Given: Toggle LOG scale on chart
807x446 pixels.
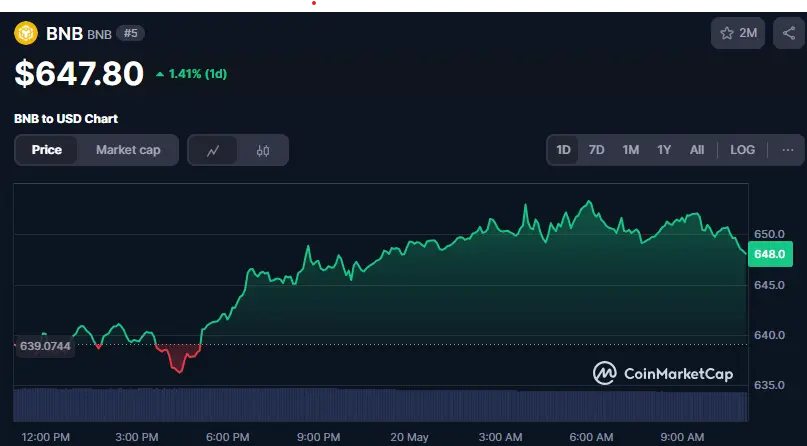Looking at the screenshot, I should (x=743, y=150).
